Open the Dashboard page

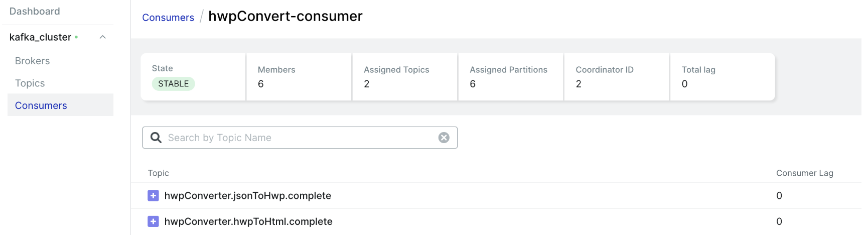click(35, 11)
